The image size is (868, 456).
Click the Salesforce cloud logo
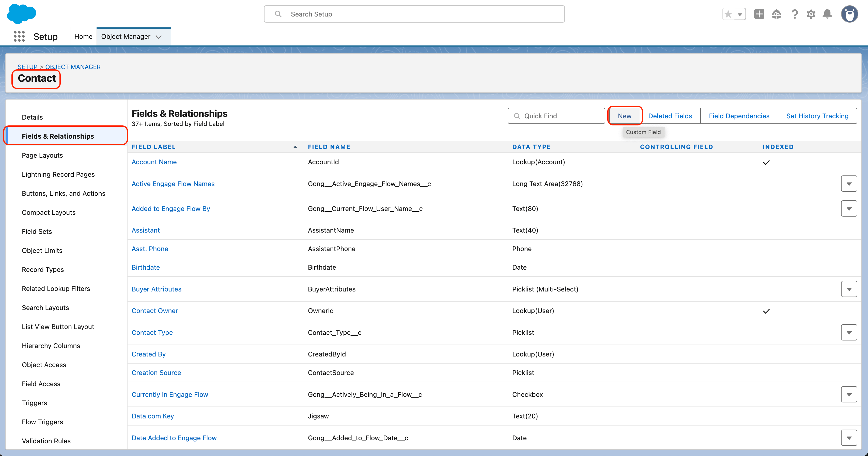(22, 14)
